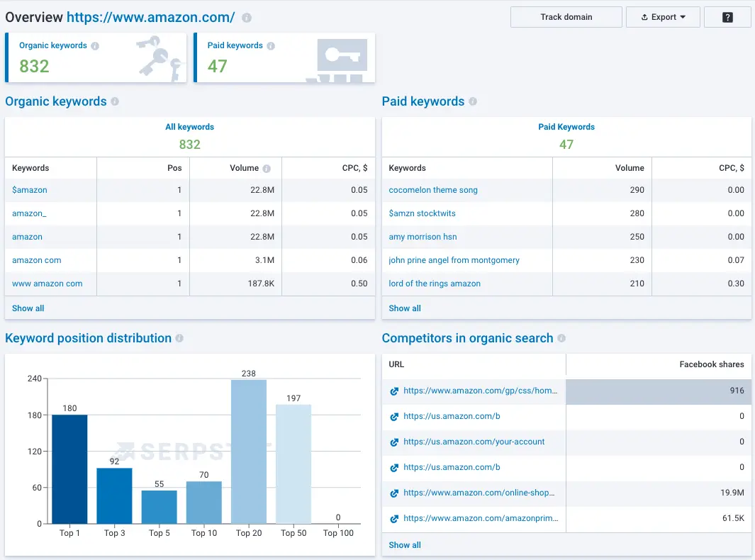755x560 pixels.
Task: Click info icon beside Paid keywords card title
Action: pyautogui.click(x=271, y=46)
